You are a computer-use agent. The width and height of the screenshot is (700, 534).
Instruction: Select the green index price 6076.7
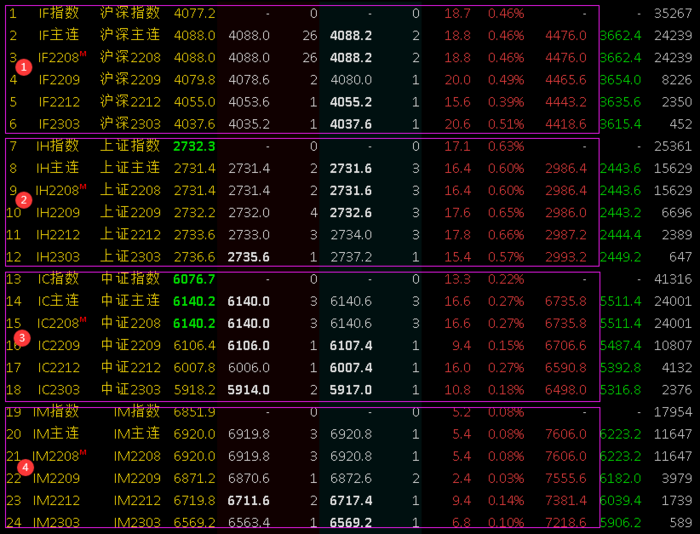coord(194,279)
